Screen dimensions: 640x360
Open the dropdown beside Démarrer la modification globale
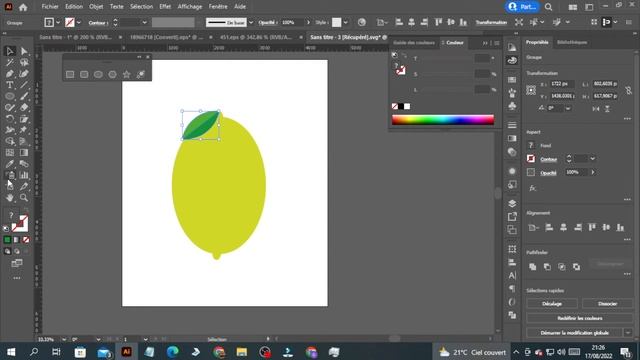pos(628,333)
